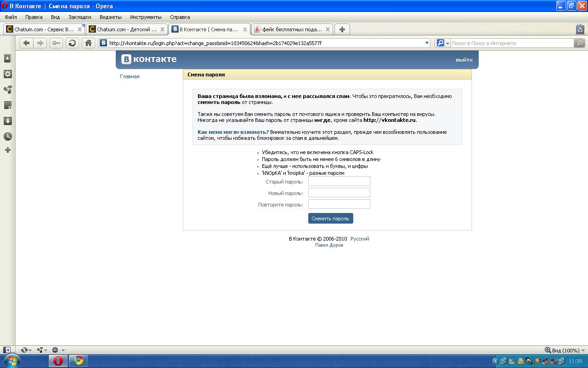Click the Opera Turbo status icon

coord(55,350)
